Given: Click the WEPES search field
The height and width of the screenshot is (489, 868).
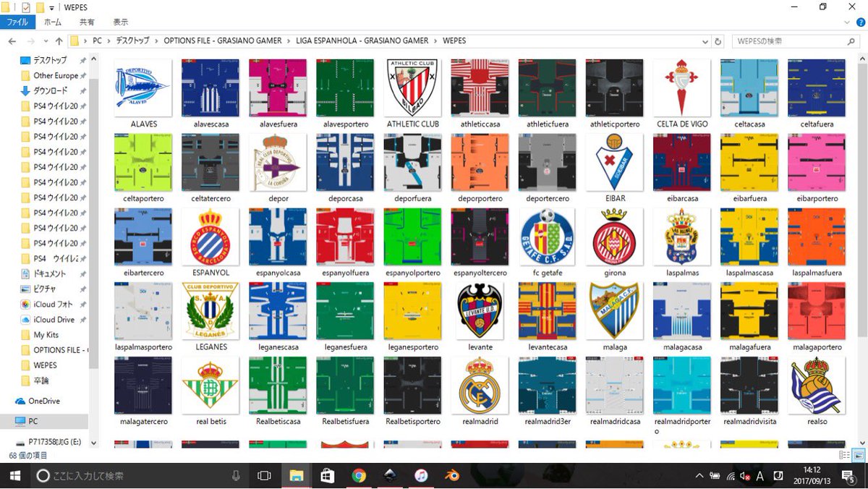Looking at the screenshot, I should pos(796,41).
